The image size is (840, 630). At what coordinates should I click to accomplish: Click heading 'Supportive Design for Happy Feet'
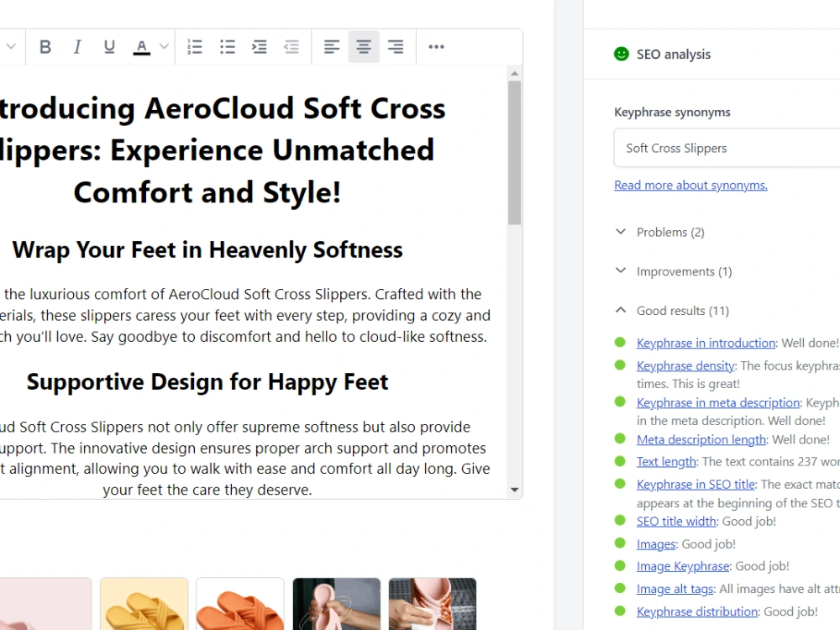point(207,382)
